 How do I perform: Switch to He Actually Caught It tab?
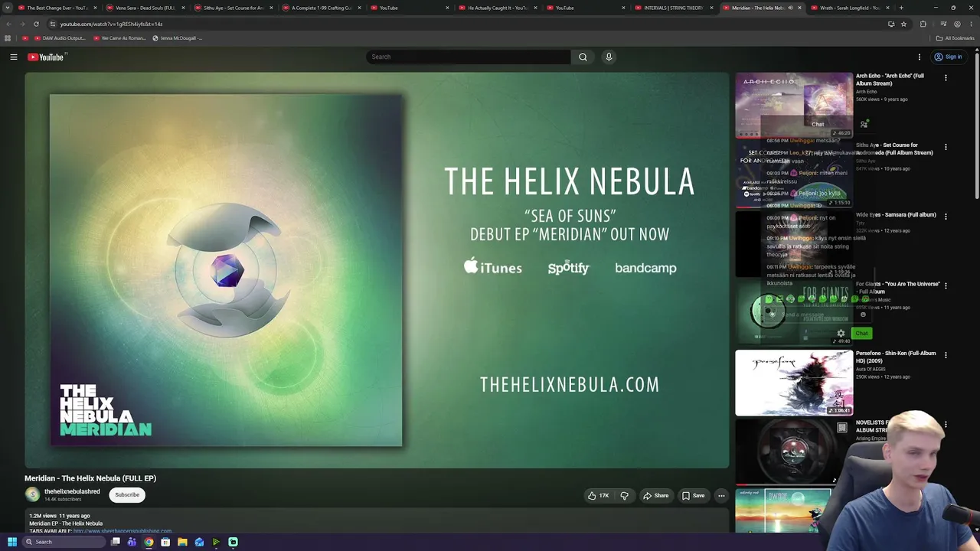pyautogui.click(x=497, y=8)
